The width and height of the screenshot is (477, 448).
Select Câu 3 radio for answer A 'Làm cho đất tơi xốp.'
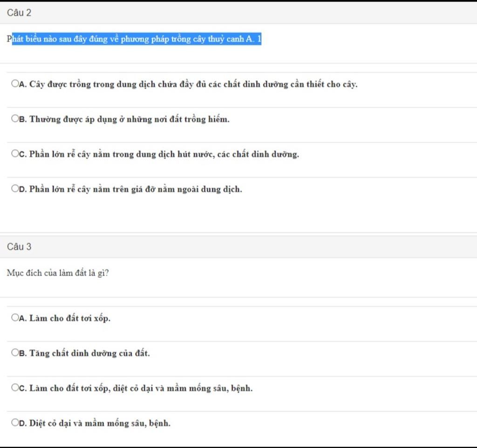coord(15,317)
